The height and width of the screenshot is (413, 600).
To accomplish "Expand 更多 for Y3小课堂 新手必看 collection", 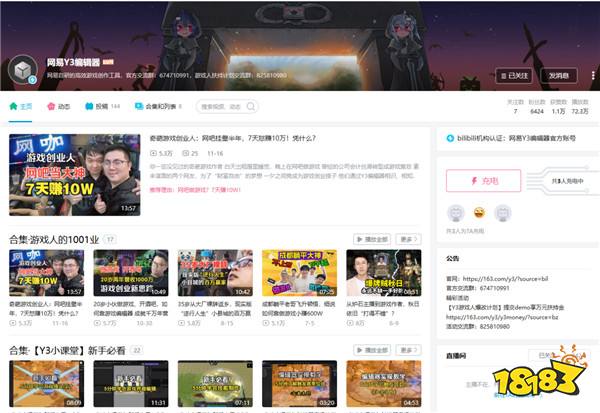I will click(408, 350).
